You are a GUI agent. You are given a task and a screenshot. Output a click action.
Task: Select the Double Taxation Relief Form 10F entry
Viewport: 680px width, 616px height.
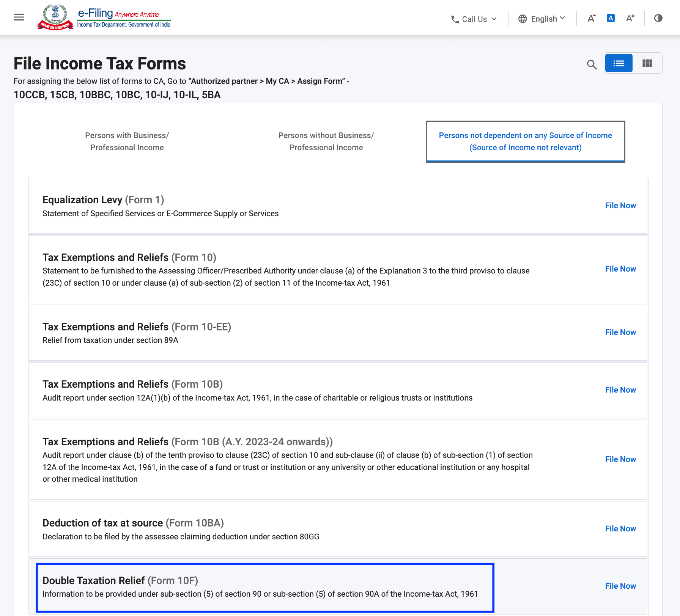coord(265,587)
